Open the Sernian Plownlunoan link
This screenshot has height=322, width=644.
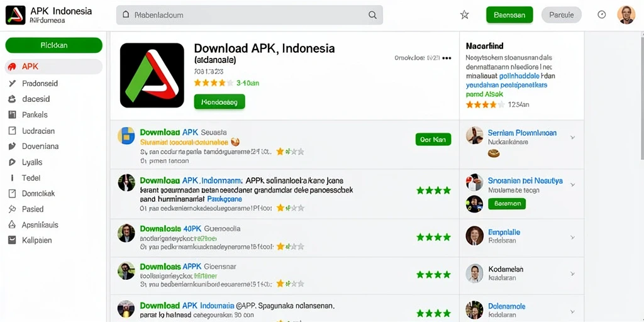522,133
